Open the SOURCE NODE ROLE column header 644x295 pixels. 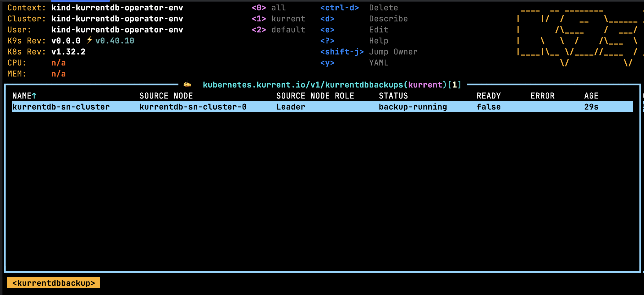315,95
